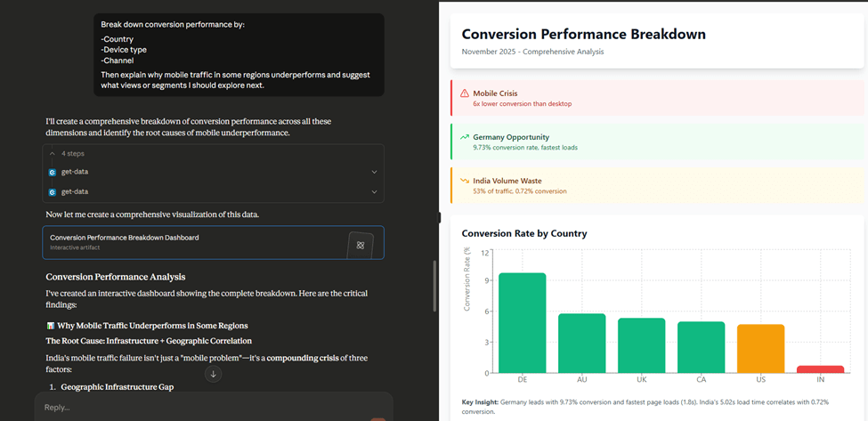Click the Germany Opportunity upward trend icon
868x421 pixels.
465,137
